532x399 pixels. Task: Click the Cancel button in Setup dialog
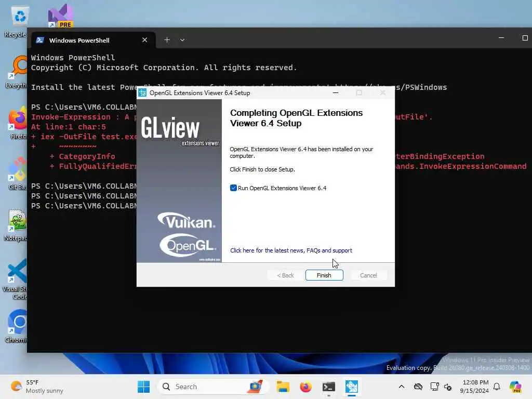(368, 275)
